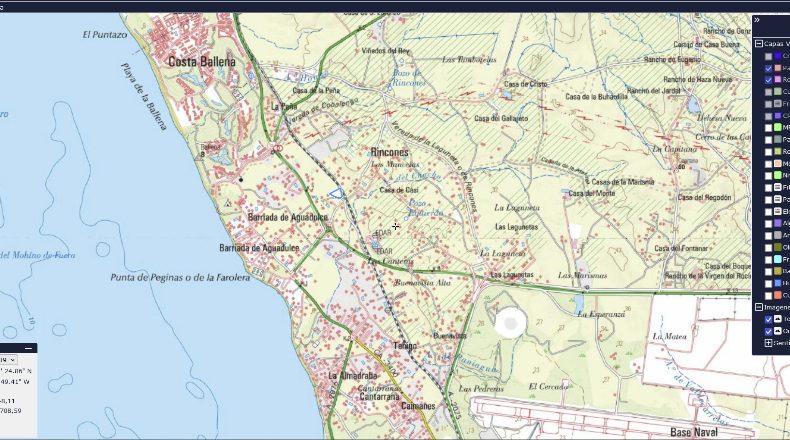Open the coordinate system dropdown in coordinates panel
The width and height of the screenshot is (790, 440).
tap(9, 359)
